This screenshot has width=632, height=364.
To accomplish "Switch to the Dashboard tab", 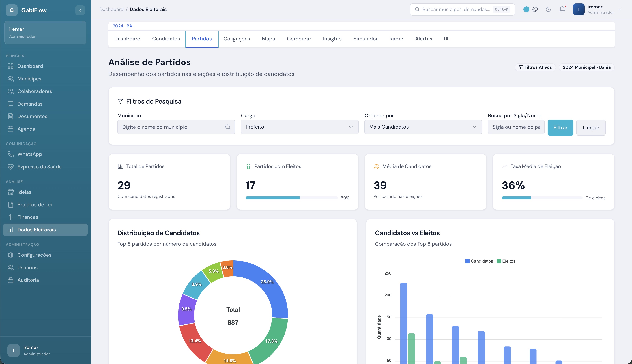I will tap(127, 39).
